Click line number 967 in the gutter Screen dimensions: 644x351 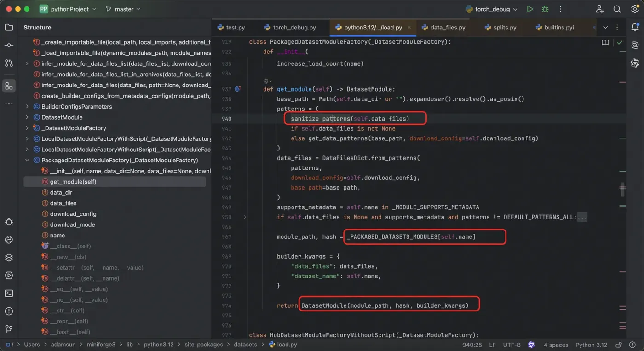tap(226, 237)
